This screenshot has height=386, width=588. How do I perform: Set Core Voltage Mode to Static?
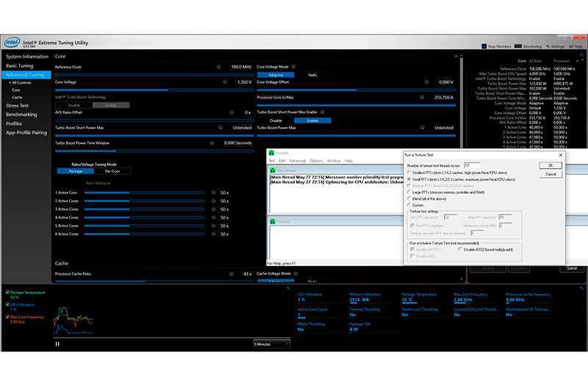[x=312, y=75]
